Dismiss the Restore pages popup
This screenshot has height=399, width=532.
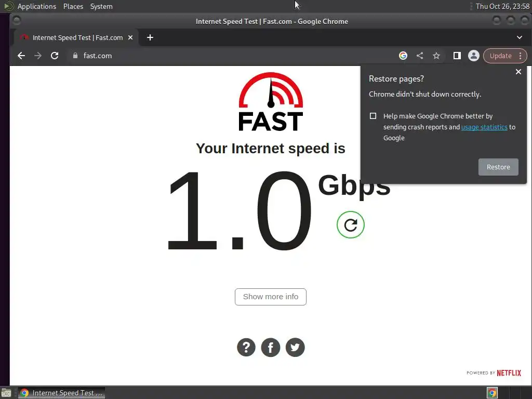tap(518, 72)
